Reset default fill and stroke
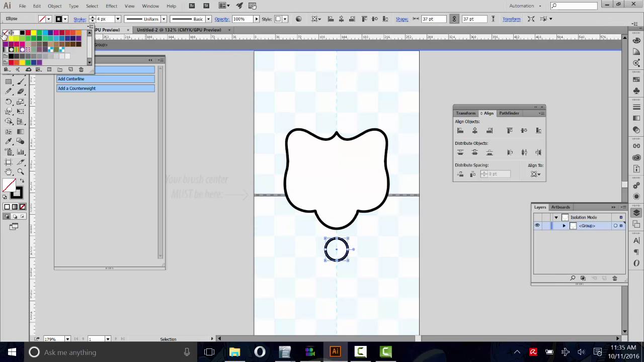The image size is (644, 362). (5, 197)
